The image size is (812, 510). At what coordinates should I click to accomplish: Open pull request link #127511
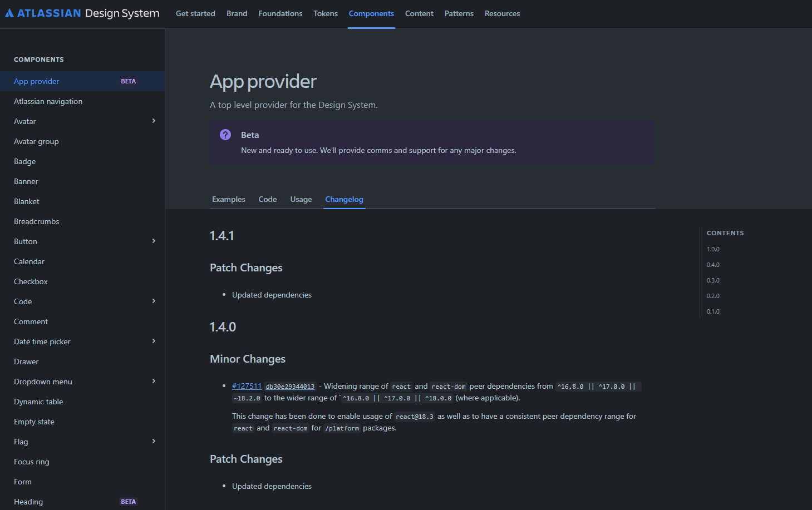click(247, 386)
